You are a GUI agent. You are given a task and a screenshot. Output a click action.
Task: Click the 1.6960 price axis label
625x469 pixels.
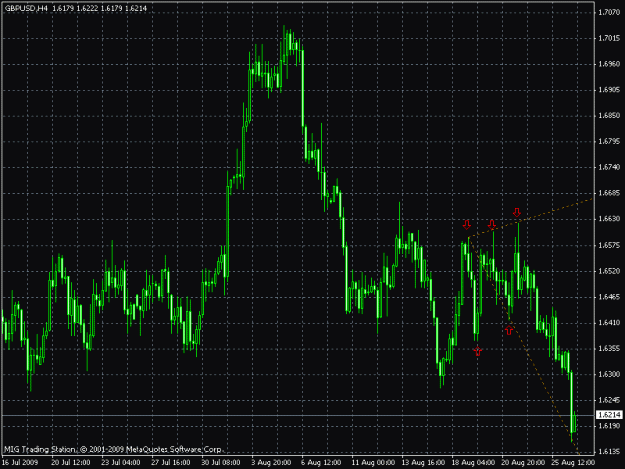coord(609,64)
